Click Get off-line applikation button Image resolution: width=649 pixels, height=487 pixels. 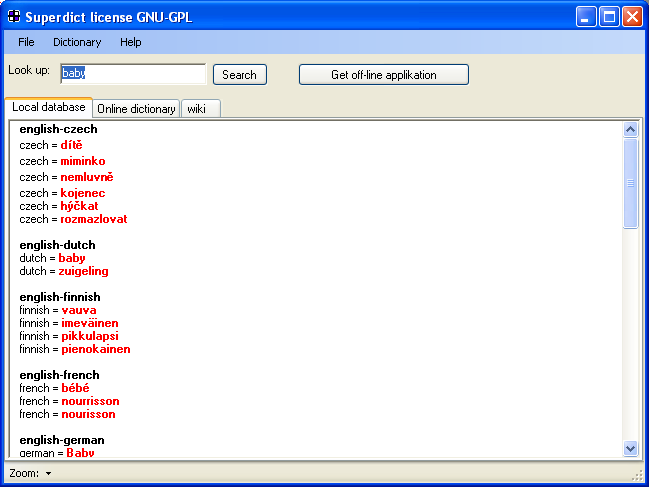tap(384, 75)
